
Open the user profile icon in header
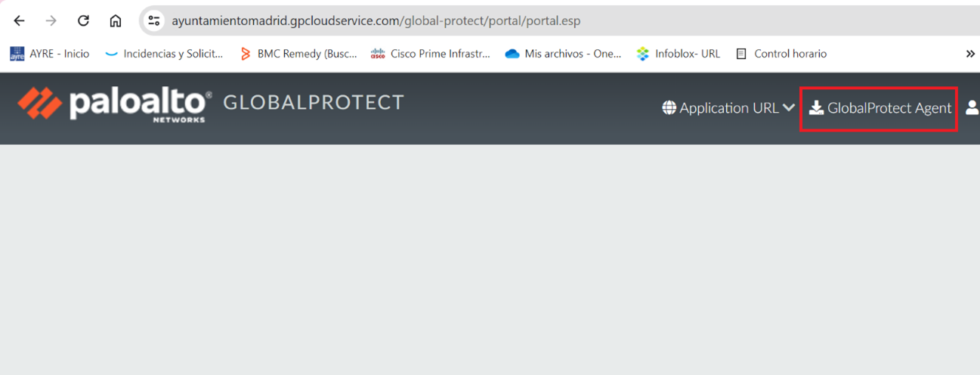tap(972, 108)
